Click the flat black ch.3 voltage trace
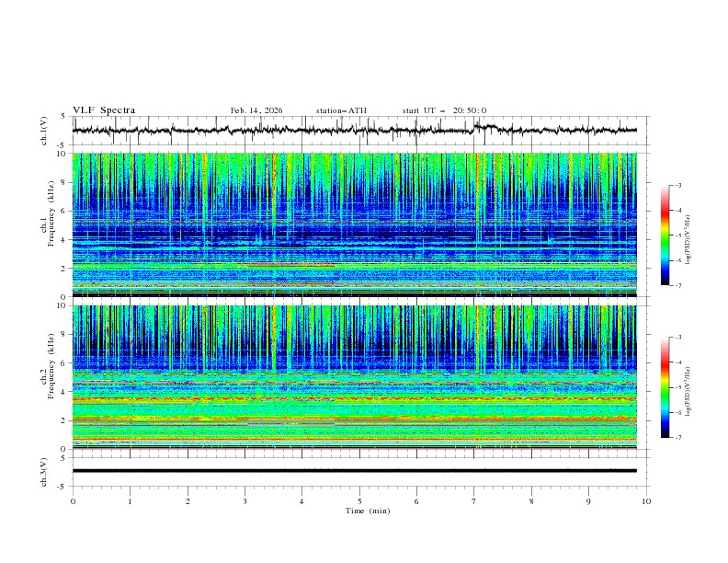Image resolution: width=728 pixels, height=563 pixels. (354, 471)
